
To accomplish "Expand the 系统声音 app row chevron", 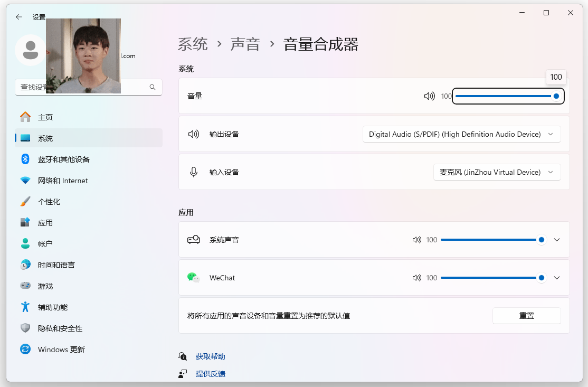I will pyautogui.click(x=557, y=240).
